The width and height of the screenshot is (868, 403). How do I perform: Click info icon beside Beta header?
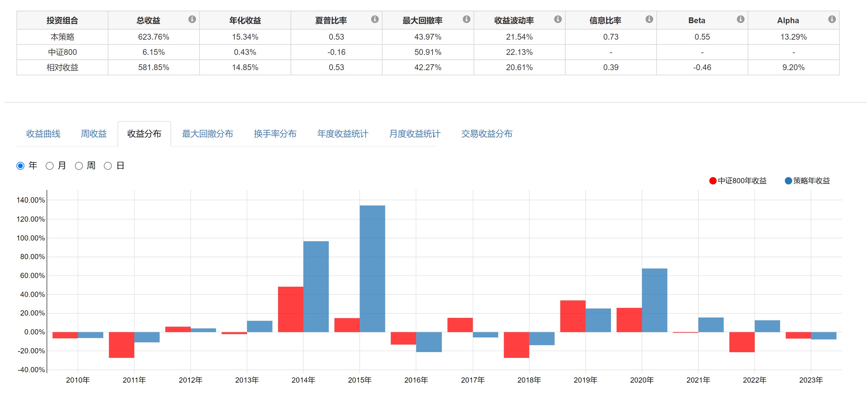pyautogui.click(x=740, y=19)
